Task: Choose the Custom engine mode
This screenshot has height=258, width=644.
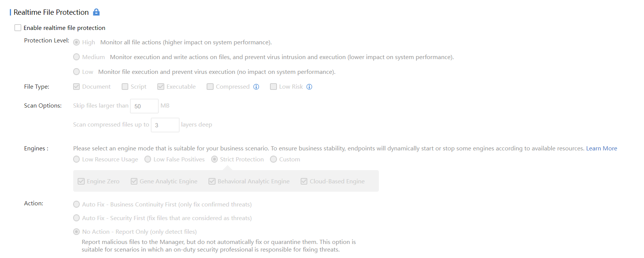Action: click(x=273, y=159)
